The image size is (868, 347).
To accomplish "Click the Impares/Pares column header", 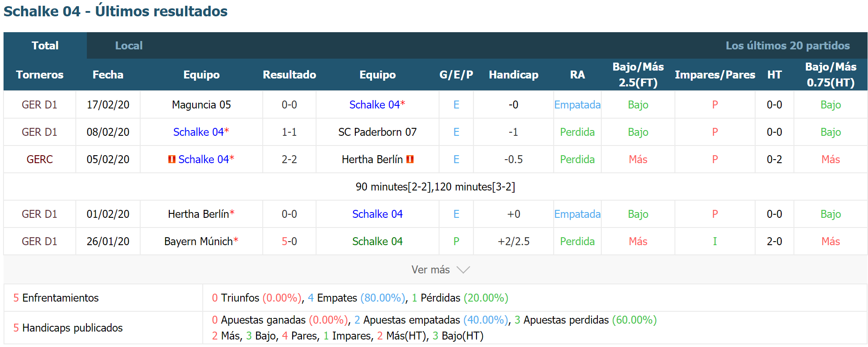I will [x=715, y=75].
